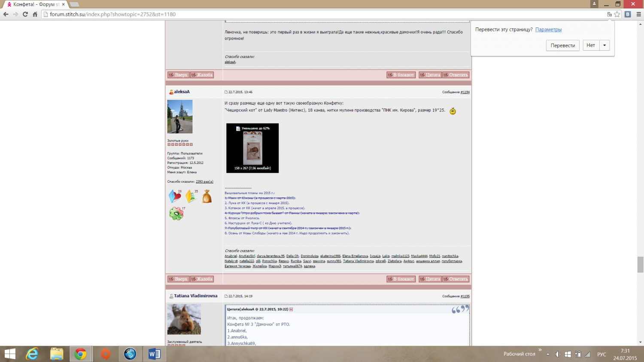This screenshot has width=644, height=362.
Task: Click Ответить button under aleksaA's post
Action: pyautogui.click(x=456, y=279)
